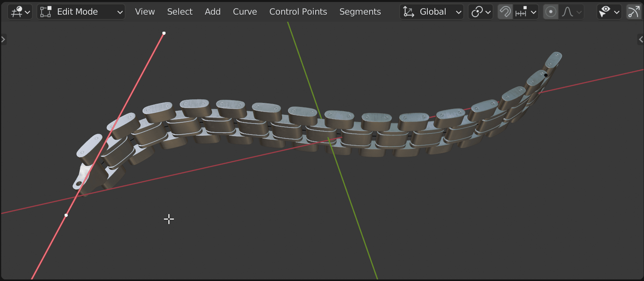Select the upper white curve handle point
The width and height of the screenshot is (644, 281).
click(164, 33)
